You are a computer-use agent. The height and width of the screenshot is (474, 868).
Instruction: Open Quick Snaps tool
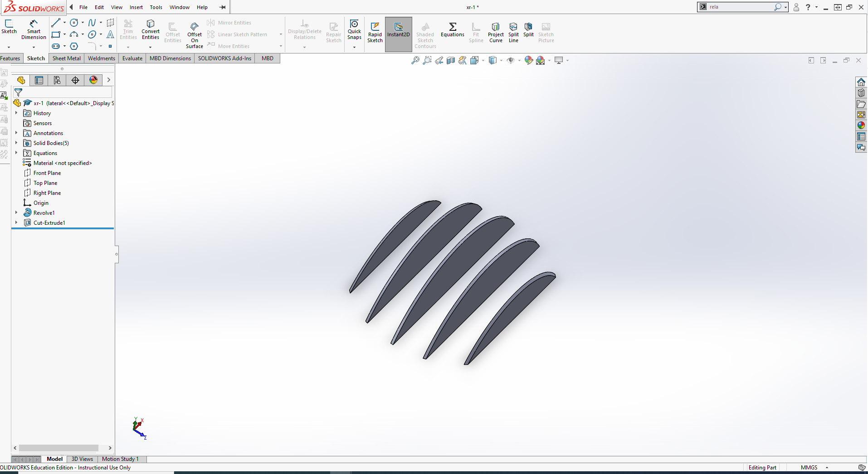pyautogui.click(x=354, y=29)
